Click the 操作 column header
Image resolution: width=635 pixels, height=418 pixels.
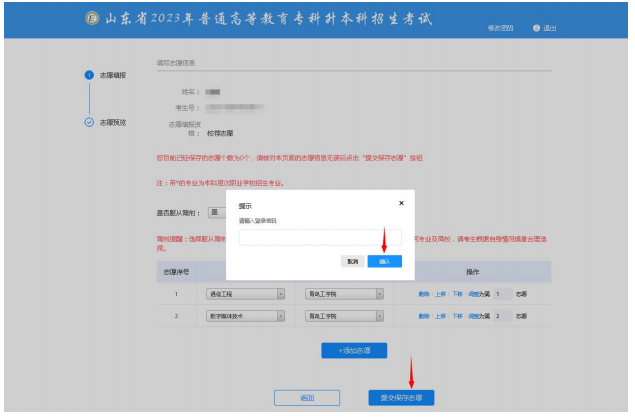[x=472, y=272]
